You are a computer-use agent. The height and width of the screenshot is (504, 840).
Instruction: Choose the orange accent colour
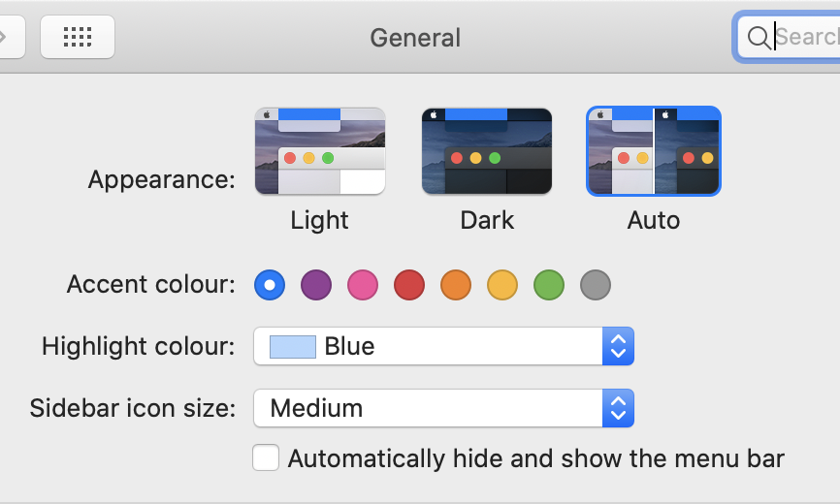(x=456, y=285)
